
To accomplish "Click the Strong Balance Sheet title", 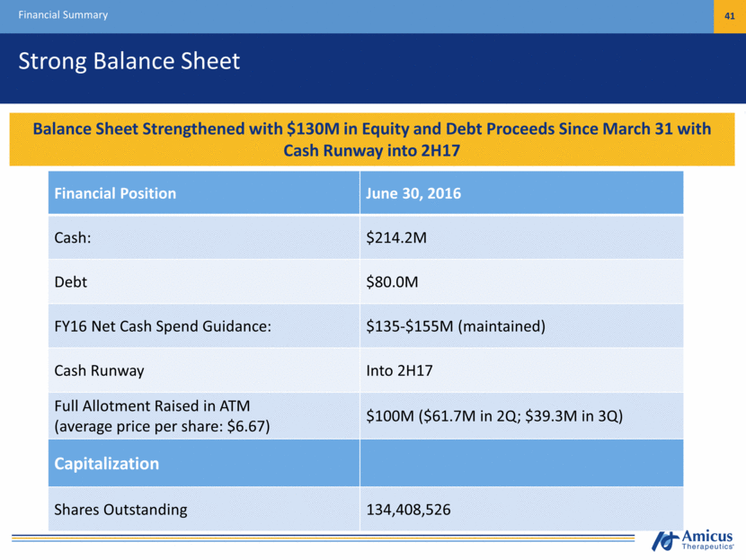I will point(130,61).
